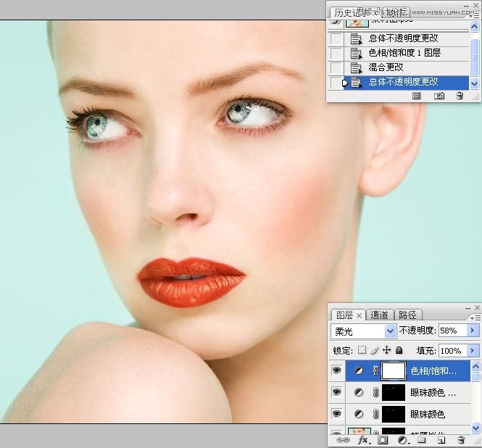Open the 柔光 blend mode dropdown
The height and width of the screenshot is (448, 482).
point(362,331)
